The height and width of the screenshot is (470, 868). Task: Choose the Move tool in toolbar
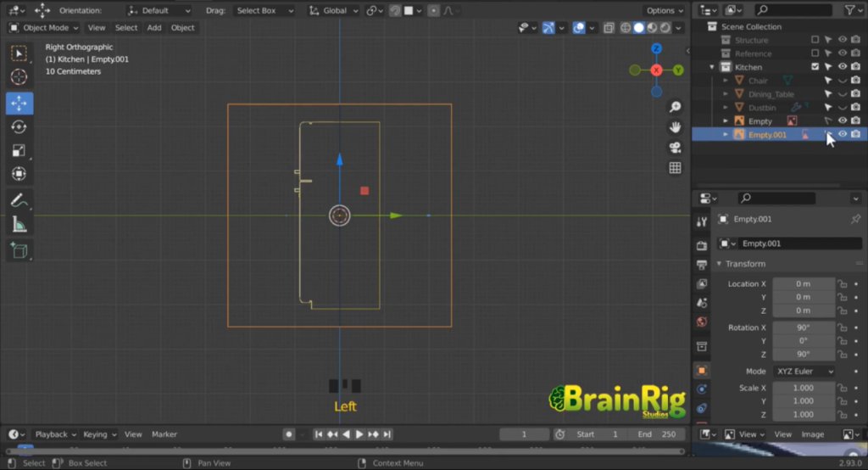pyautogui.click(x=19, y=104)
